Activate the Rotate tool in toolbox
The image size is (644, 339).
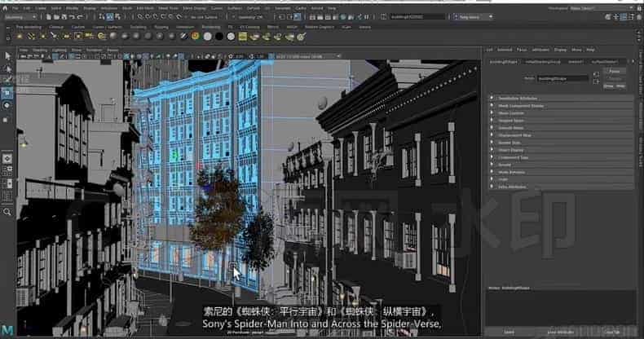pyautogui.click(x=7, y=106)
